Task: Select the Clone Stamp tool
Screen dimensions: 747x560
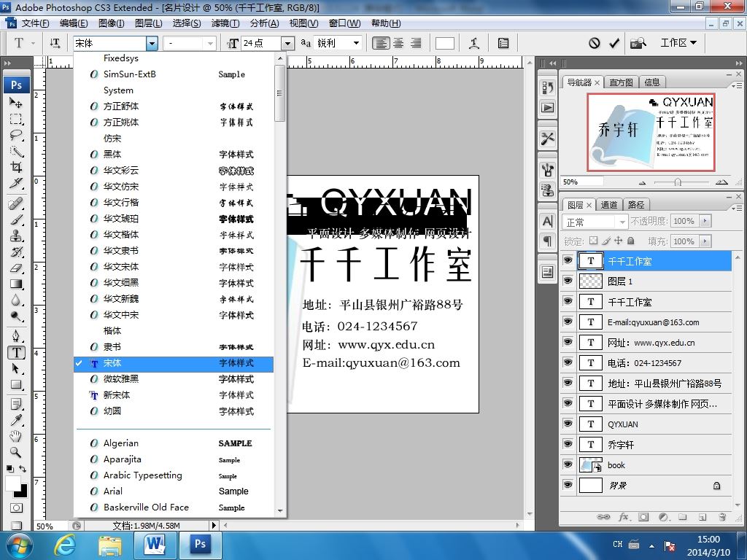Action: pyautogui.click(x=16, y=236)
